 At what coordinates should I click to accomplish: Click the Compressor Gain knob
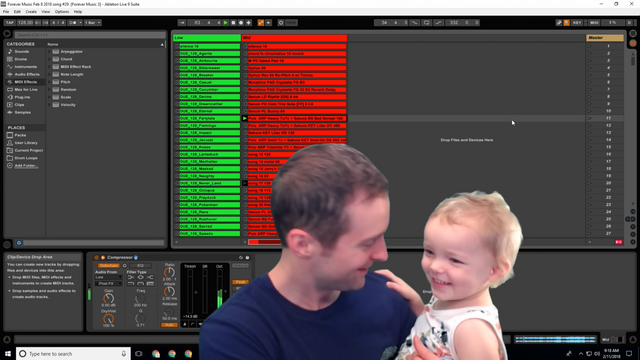coord(108,298)
